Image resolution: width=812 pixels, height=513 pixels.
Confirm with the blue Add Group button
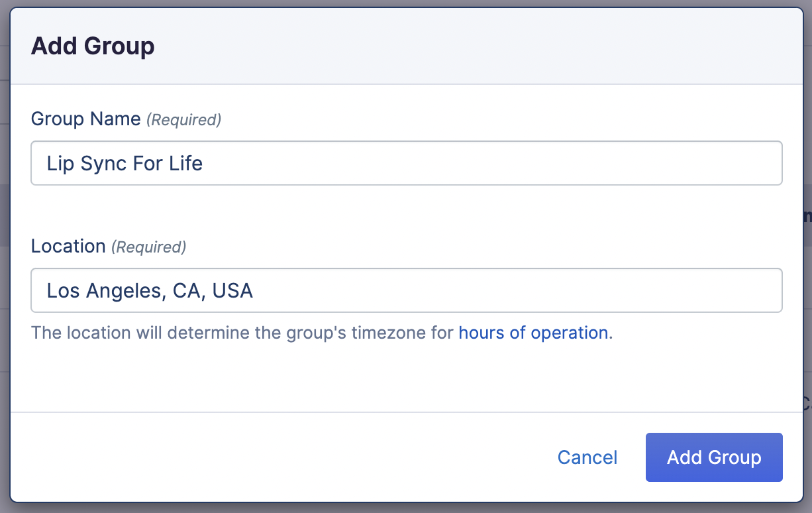point(713,457)
